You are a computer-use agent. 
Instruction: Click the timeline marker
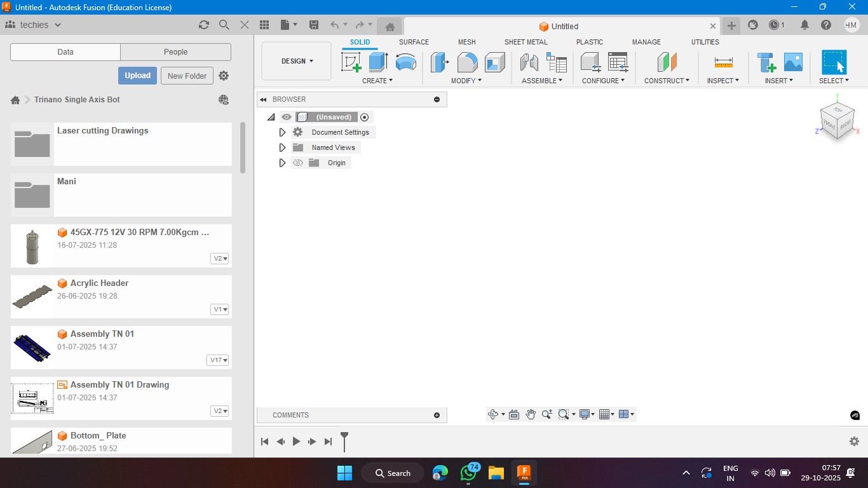pyautogui.click(x=344, y=441)
